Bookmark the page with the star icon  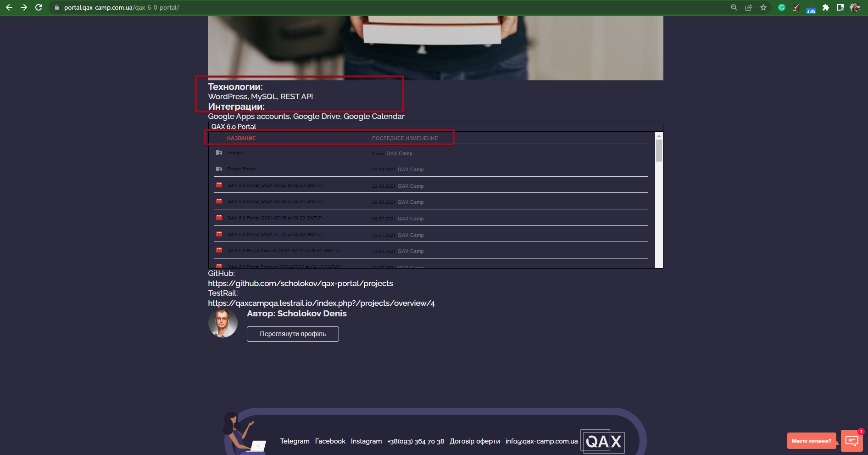(764, 7)
